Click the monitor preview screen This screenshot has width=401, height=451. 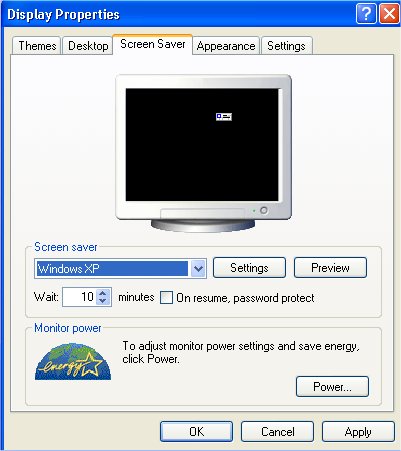pyautogui.click(x=202, y=145)
